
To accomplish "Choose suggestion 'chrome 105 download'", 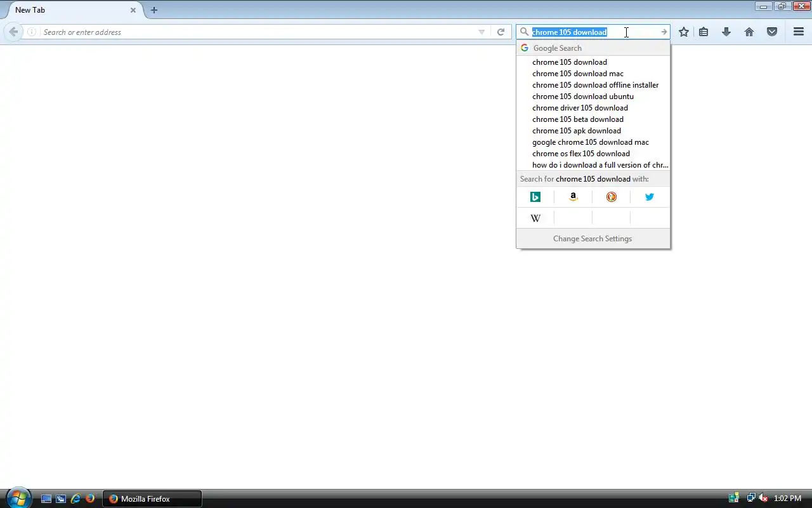I will 593,62.
